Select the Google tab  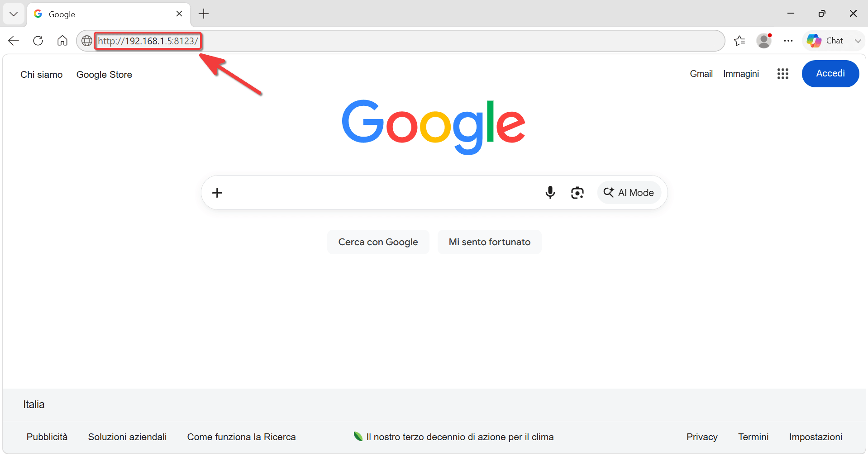point(109,14)
